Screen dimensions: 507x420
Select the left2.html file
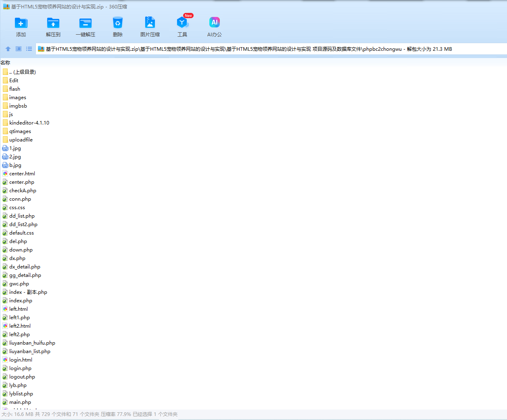click(17, 326)
